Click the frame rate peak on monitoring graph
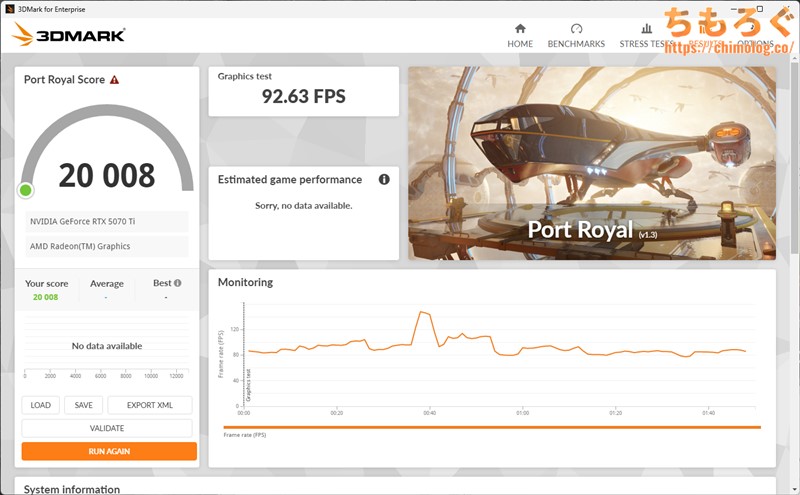Screen dimensions: 800x495 click(x=422, y=312)
